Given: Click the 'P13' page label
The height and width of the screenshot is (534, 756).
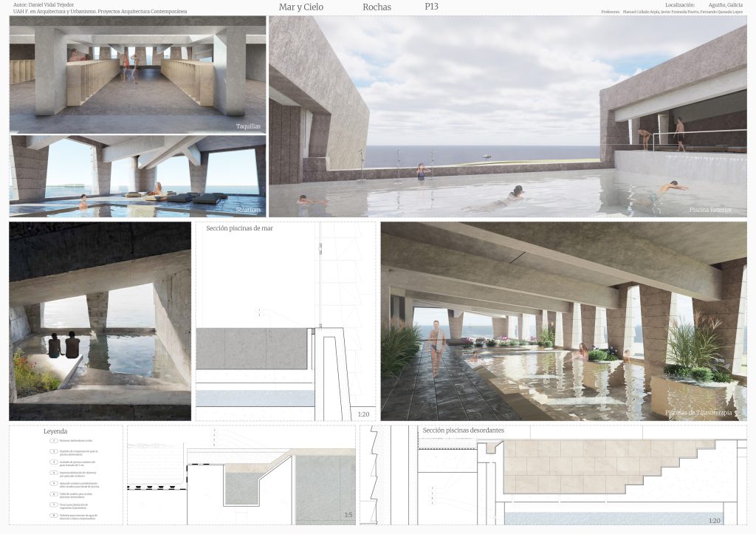Looking at the screenshot, I should point(431,7).
